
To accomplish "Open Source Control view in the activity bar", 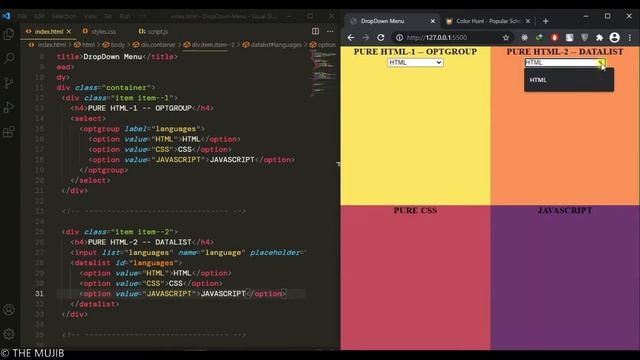I will pyautogui.click(x=9, y=83).
